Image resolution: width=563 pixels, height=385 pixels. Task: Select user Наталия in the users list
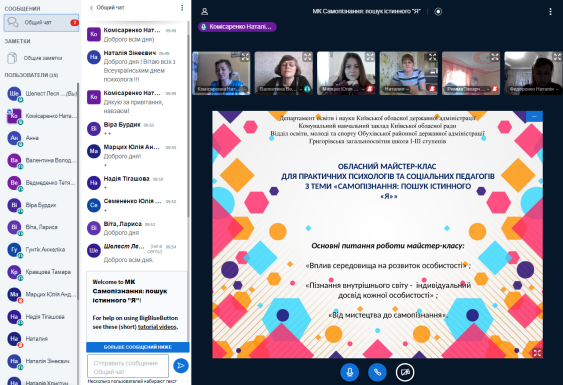point(41,339)
